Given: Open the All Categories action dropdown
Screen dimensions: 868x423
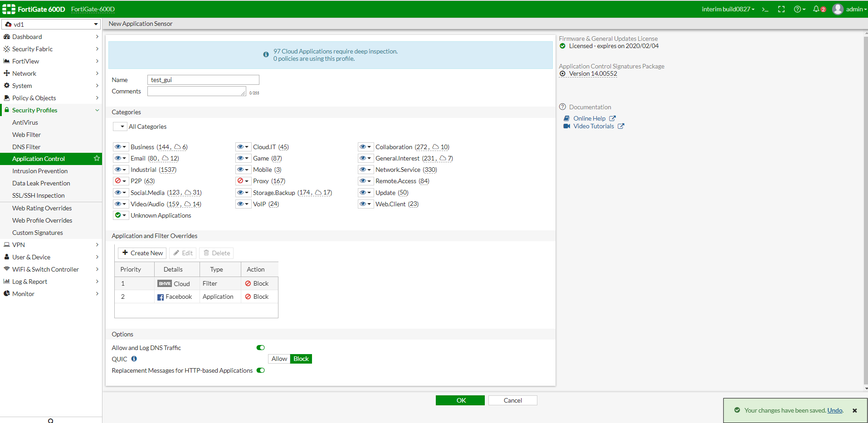Looking at the screenshot, I should 120,126.
